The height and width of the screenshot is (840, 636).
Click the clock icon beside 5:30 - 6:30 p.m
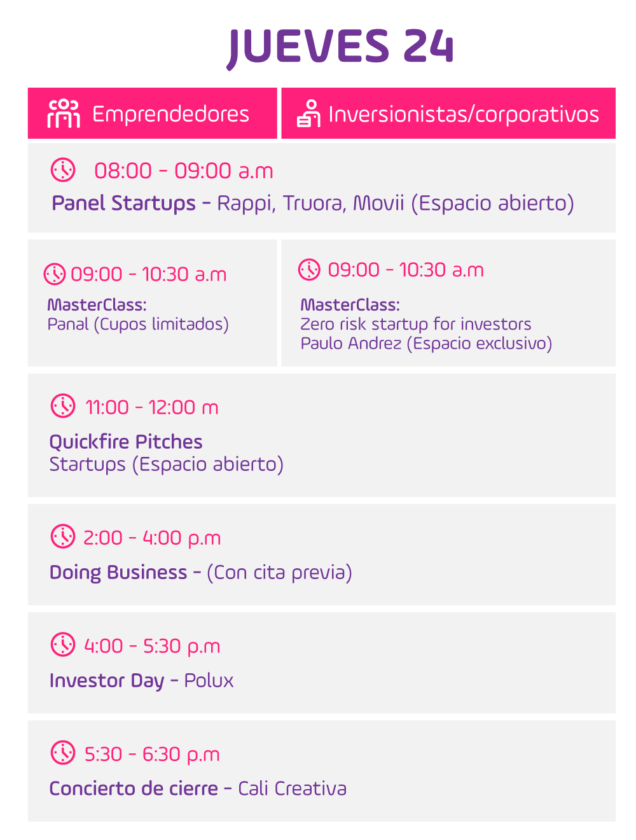click(63, 753)
